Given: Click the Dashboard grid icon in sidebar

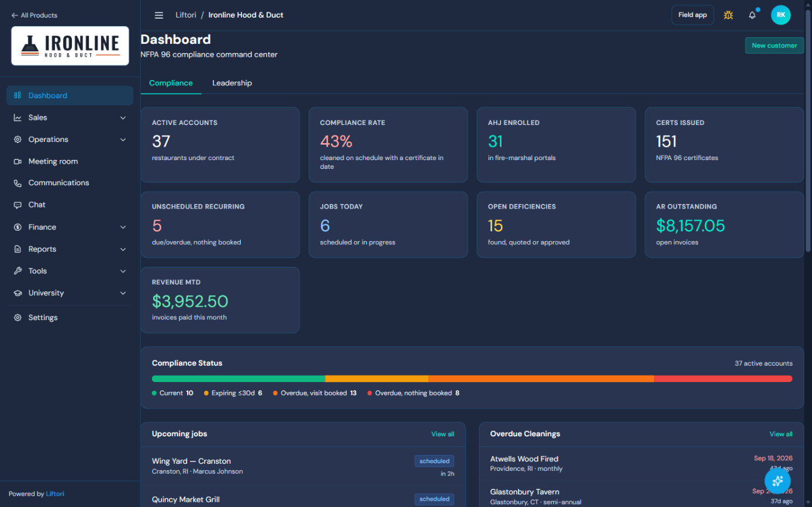Looking at the screenshot, I should (x=18, y=95).
